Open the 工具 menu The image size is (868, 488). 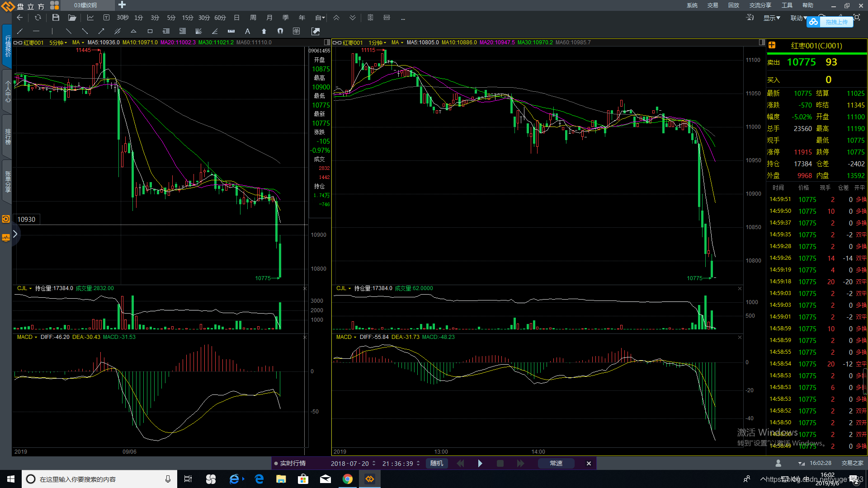point(787,5)
